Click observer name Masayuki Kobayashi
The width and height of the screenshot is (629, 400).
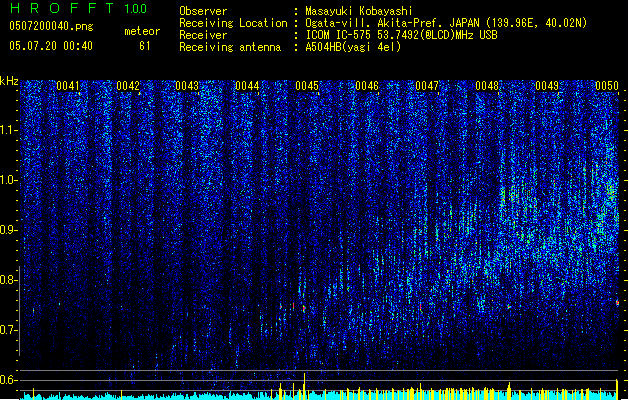click(359, 11)
